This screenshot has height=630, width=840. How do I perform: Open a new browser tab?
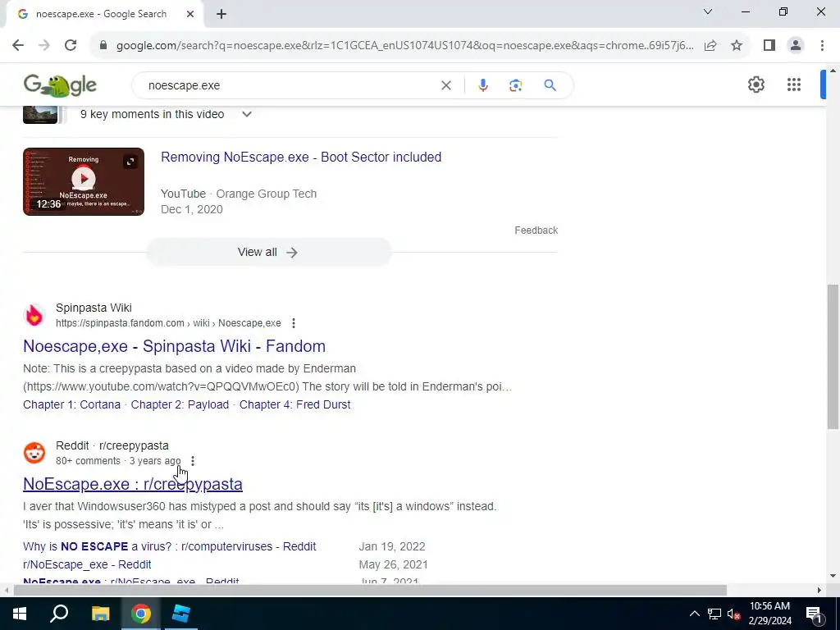(x=221, y=15)
